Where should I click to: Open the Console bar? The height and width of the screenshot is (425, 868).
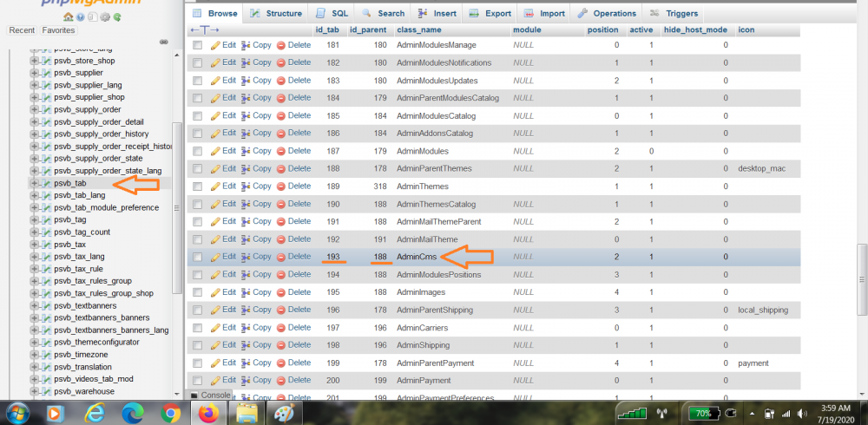coord(210,396)
